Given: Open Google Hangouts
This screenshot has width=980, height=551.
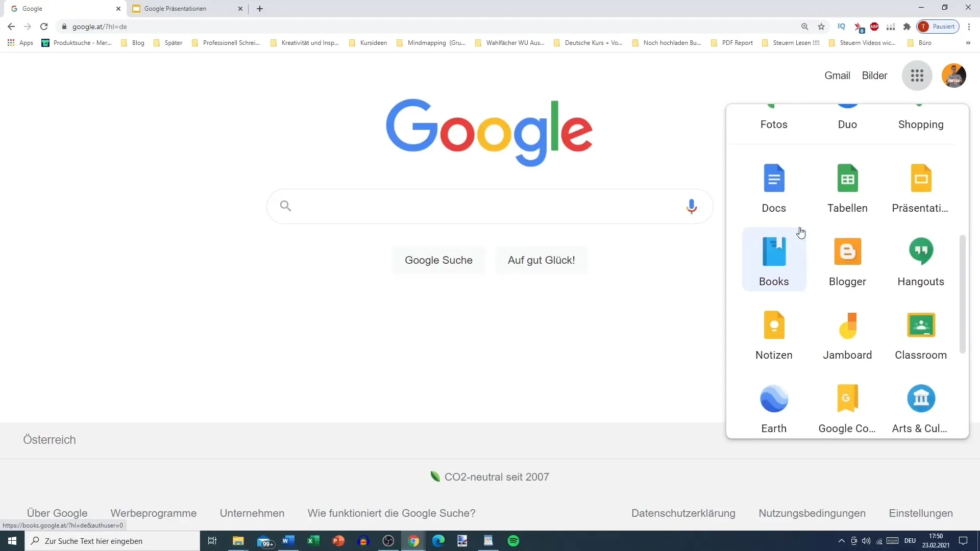Looking at the screenshot, I should coord(921,261).
